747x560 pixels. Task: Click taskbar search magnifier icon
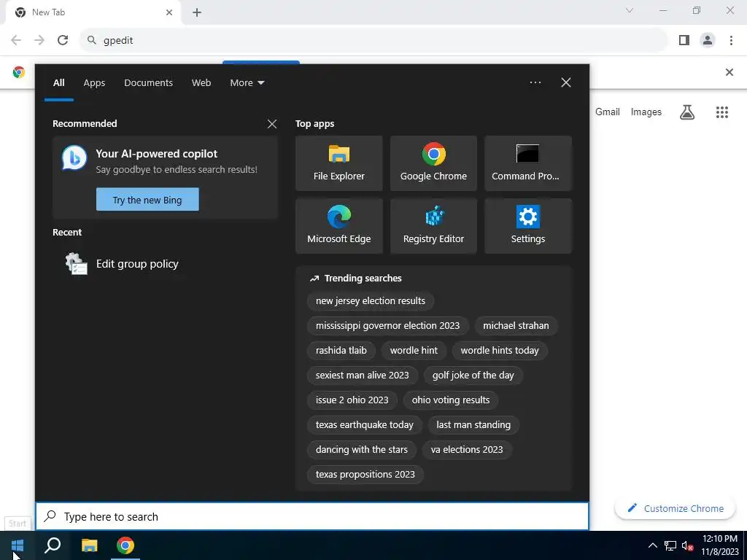pos(53,545)
